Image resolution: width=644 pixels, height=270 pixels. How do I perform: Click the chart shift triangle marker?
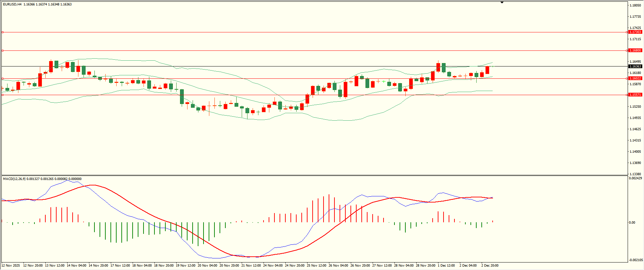[502, 2]
